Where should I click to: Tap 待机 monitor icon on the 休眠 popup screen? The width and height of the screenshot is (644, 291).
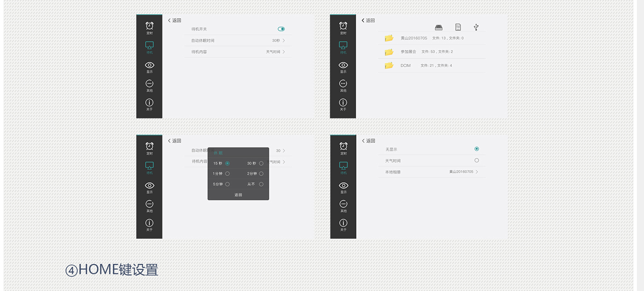pos(149,165)
